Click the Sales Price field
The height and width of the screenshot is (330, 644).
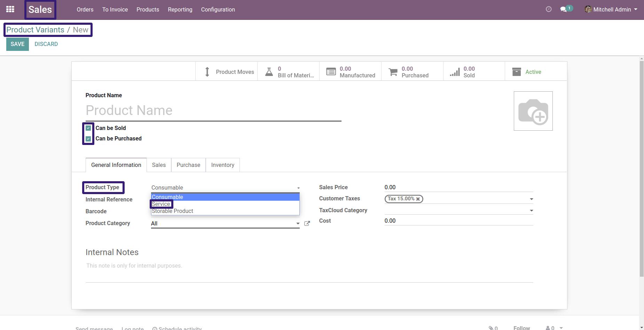tap(459, 187)
